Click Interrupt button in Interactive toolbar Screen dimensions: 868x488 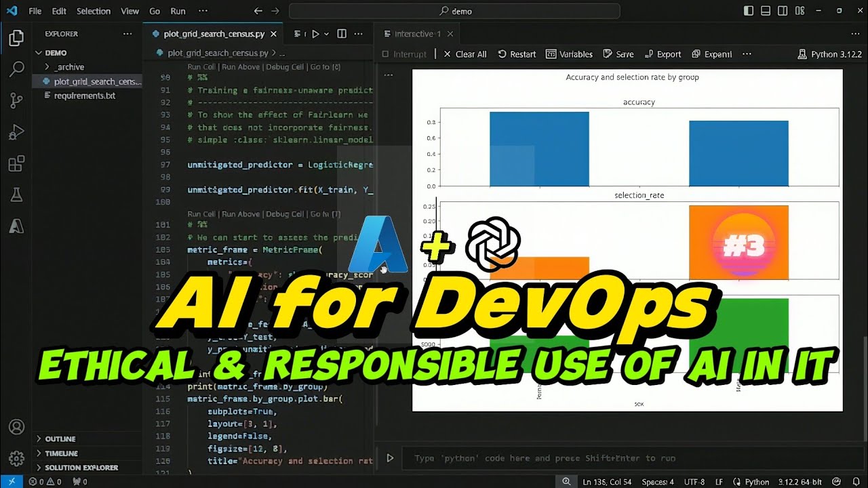point(404,54)
